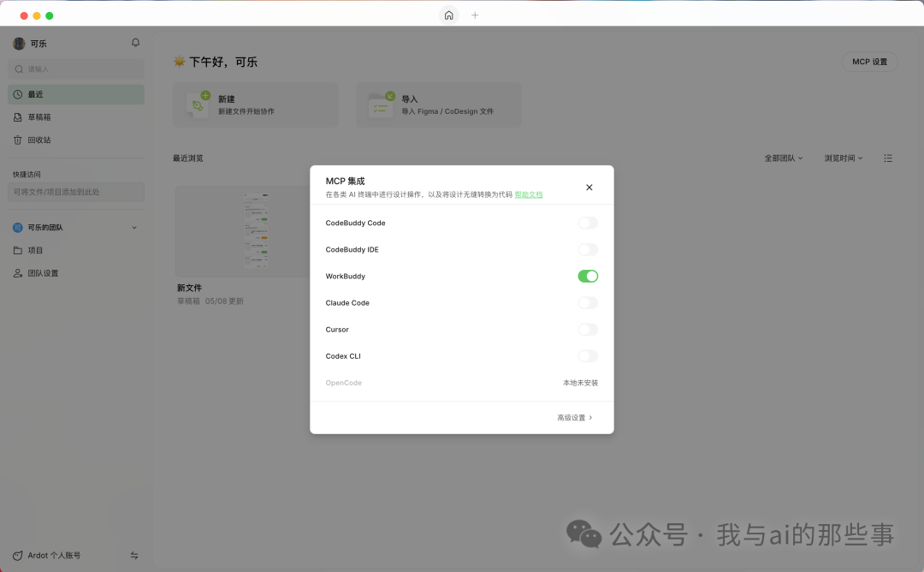The height and width of the screenshot is (572, 924).
Task: Click the 可乐的团队 team avatar icon
Action: tap(18, 228)
